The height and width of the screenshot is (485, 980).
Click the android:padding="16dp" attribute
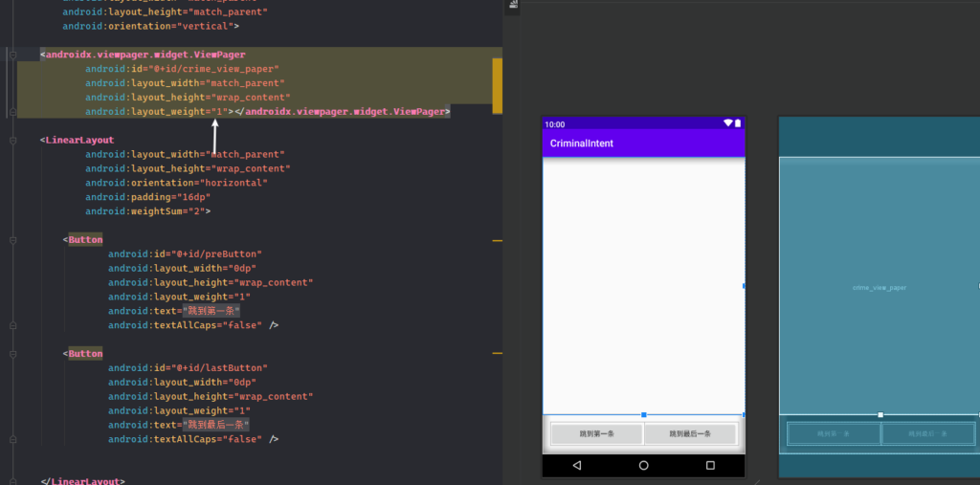147,197
